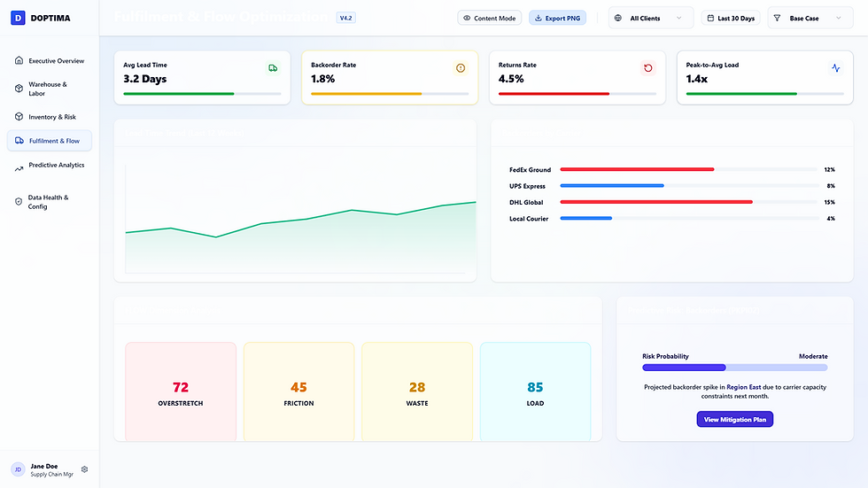
Task: Click the truck icon on Avg Lead Time card
Action: 273,68
